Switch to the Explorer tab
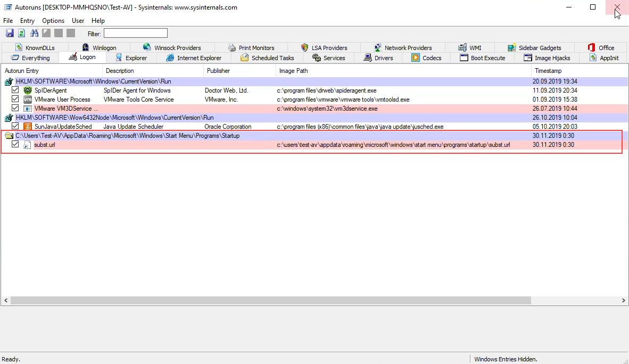 point(131,58)
